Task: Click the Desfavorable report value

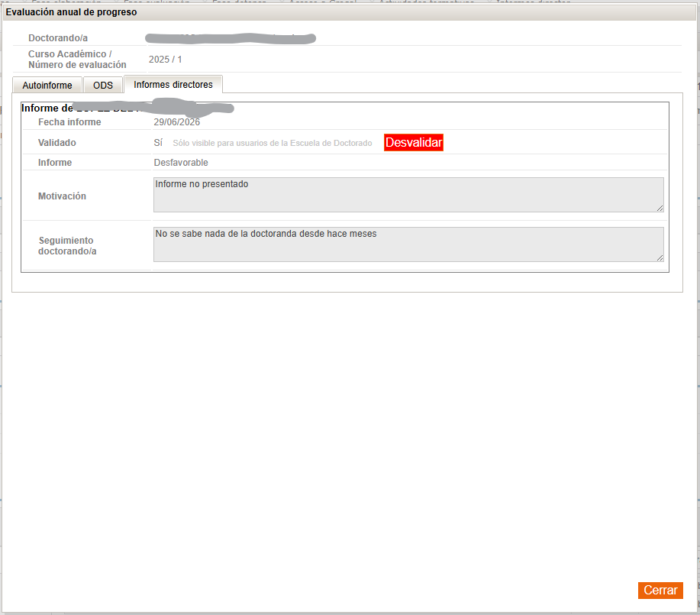Action: click(x=181, y=163)
